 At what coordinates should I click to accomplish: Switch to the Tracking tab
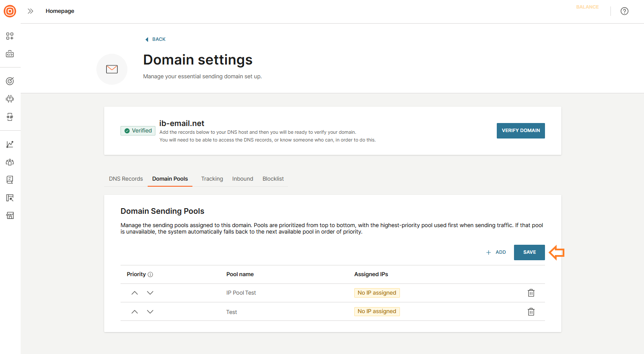(212, 179)
